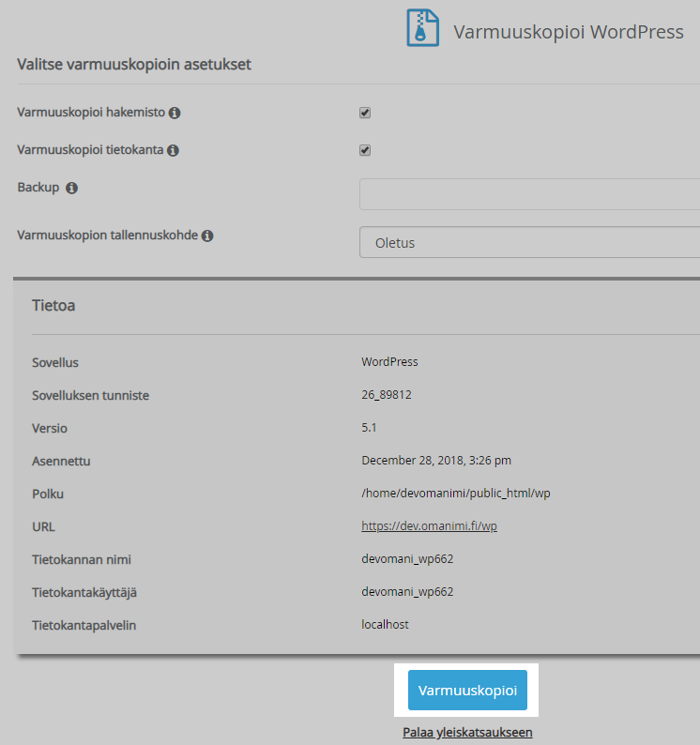Click the Polku label

tap(48, 494)
